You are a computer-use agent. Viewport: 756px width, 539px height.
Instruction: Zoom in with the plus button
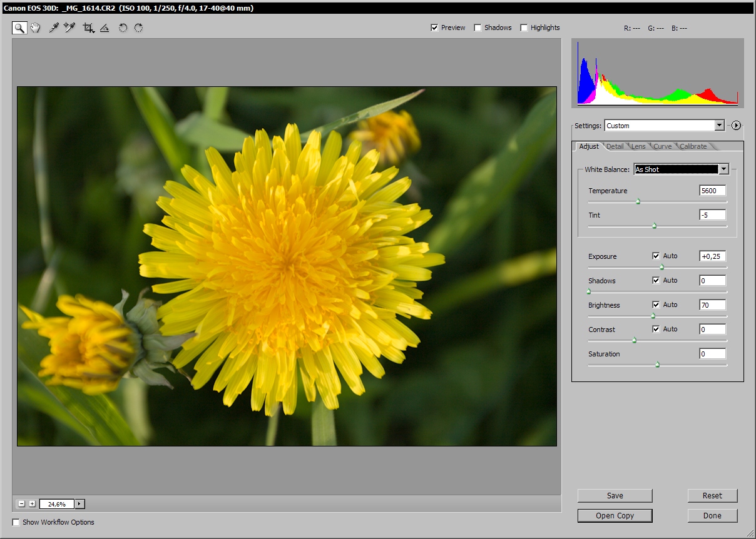click(x=32, y=503)
